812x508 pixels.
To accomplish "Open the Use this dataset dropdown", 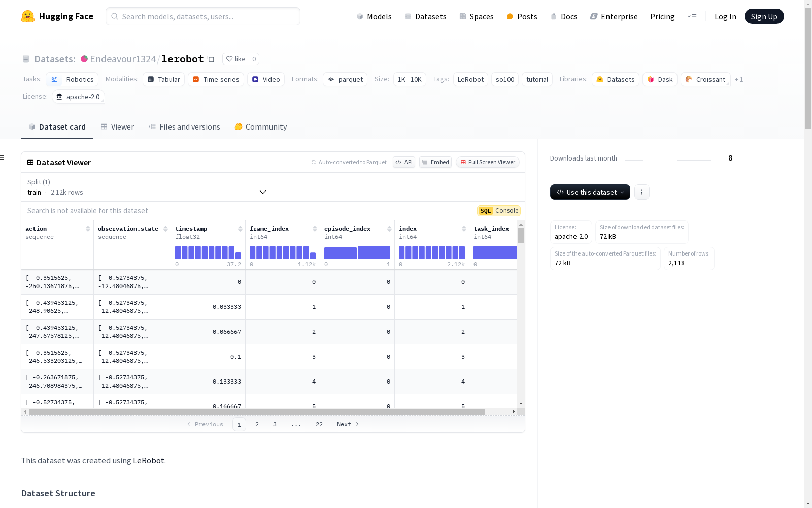I will pyautogui.click(x=590, y=192).
